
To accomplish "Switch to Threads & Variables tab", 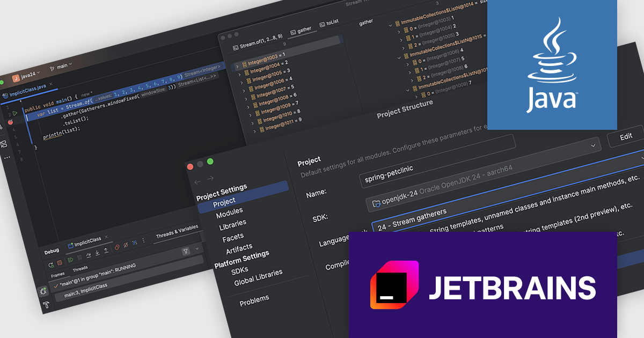I will (177, 231).
